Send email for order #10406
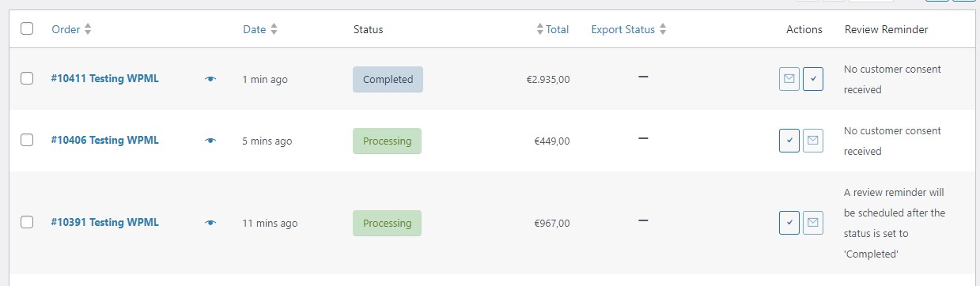 813,141
